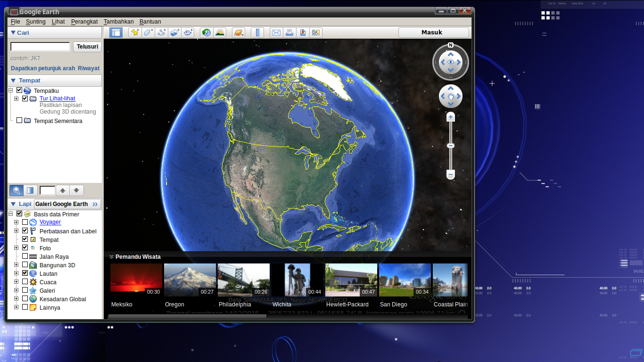This screenshot has width=644, height=362.
Task: Expand the Perbatasan dan Label node
Action: [x=17, y=231]
